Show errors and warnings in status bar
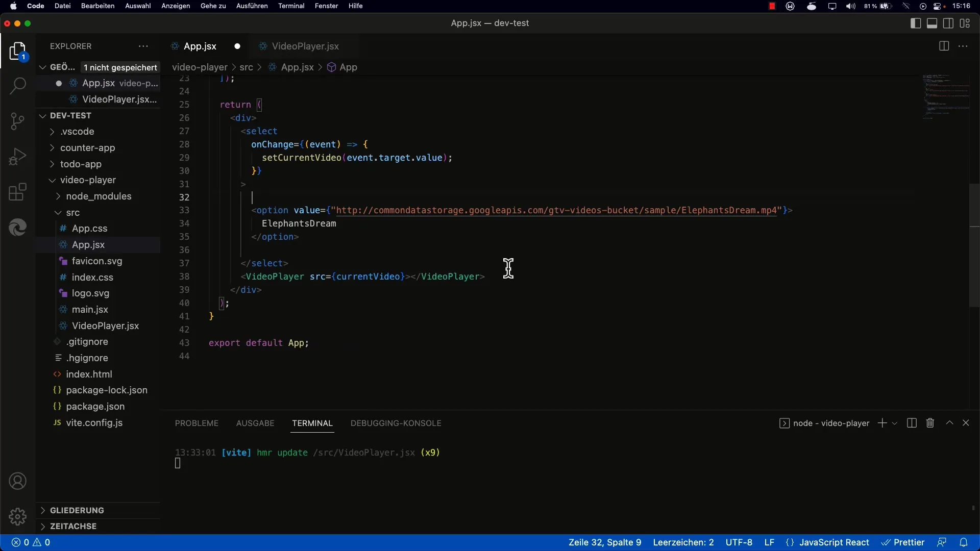980x551 pixels. (x=31, y=542)
